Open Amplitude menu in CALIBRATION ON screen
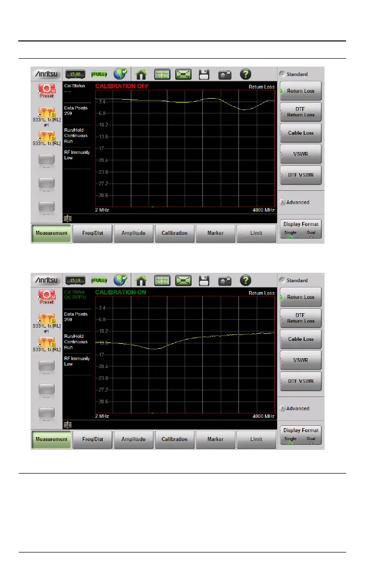The width and height of the screenshot is (391, 588). (x=134, y=440)
